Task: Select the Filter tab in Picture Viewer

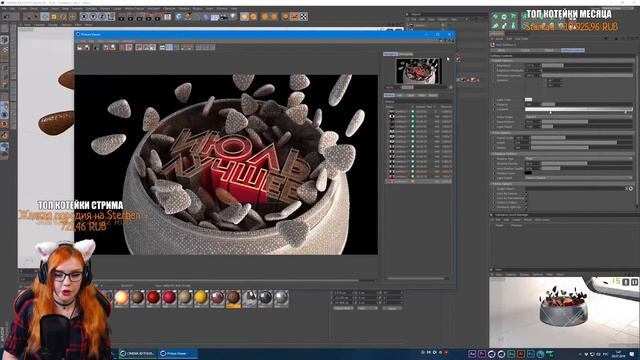Action: coord(422,95)
